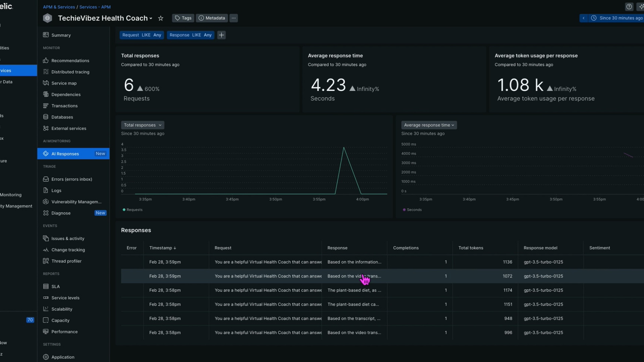Viewport: 644px width, 362px height.
Task: Edit the Request LIKE Any filter
Action: [x=142, y=35]
